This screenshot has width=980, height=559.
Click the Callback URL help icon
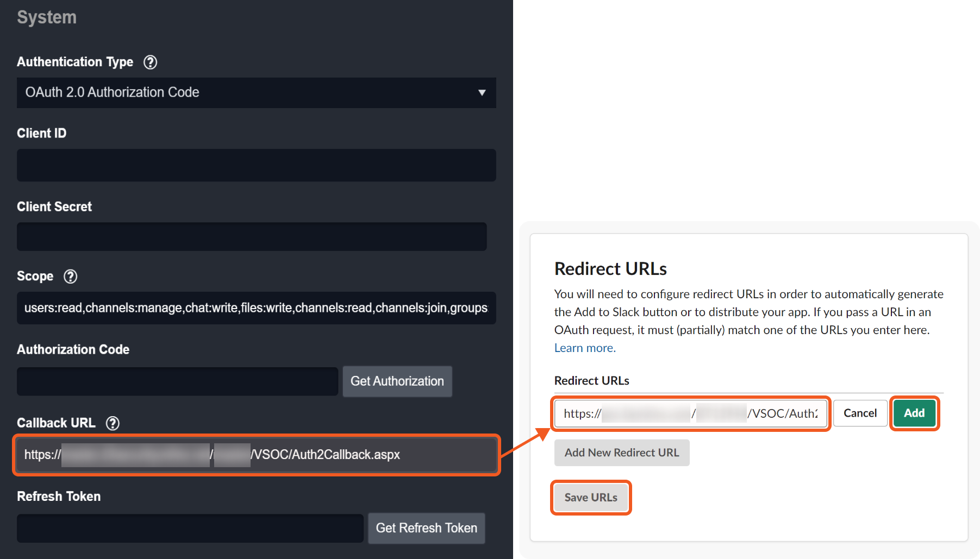(113, 423)
